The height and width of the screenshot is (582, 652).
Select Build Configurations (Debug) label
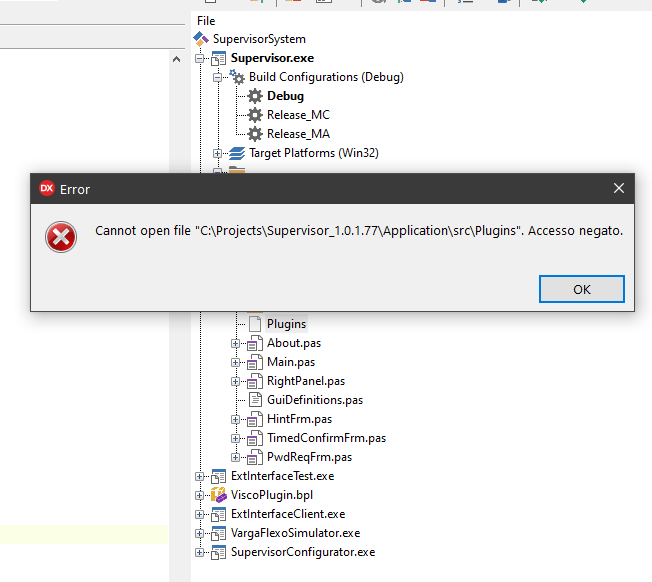coord(326,77)
